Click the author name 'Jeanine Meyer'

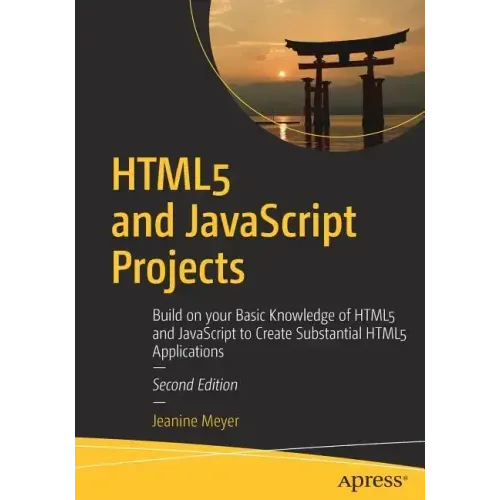pyautogui.click(x=196, y=421)
